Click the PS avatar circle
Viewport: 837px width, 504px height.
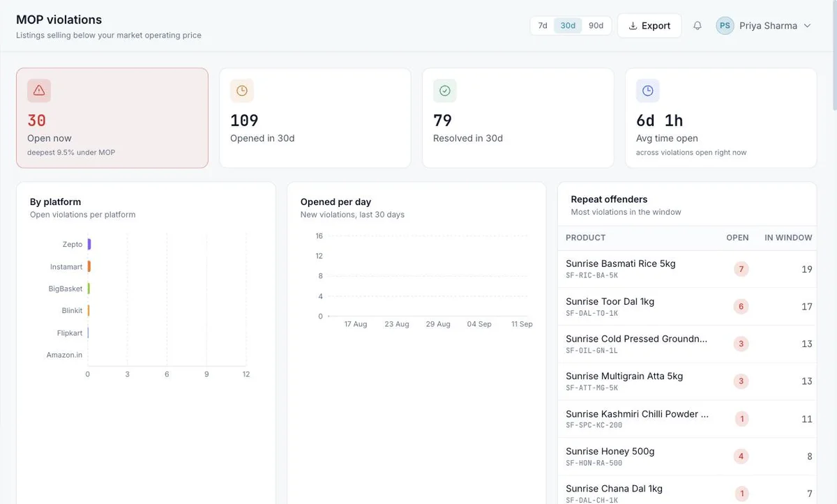725,26
